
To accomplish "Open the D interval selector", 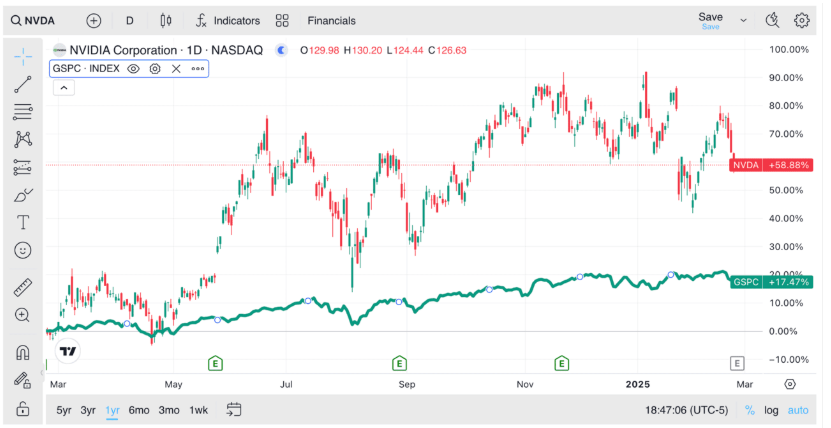I will (130, 21).
